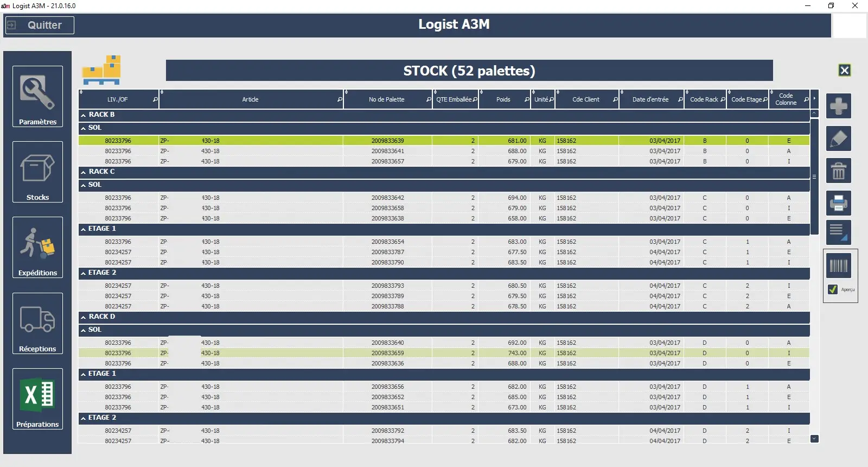868x467 pixels.
Task: Click the vertical scrollbar thumb
Action: pos(814,177)
